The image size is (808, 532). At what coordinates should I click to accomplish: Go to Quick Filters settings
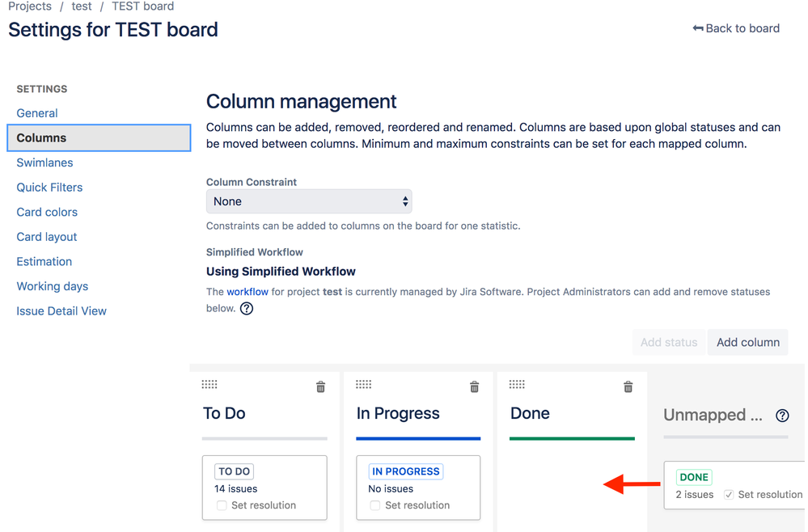click(49, 188)
